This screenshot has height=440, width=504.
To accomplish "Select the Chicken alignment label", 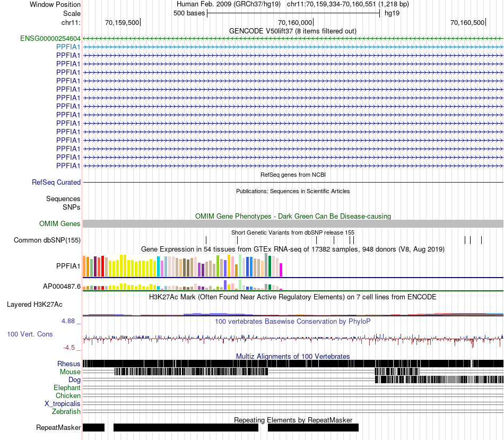I will 68,395.
